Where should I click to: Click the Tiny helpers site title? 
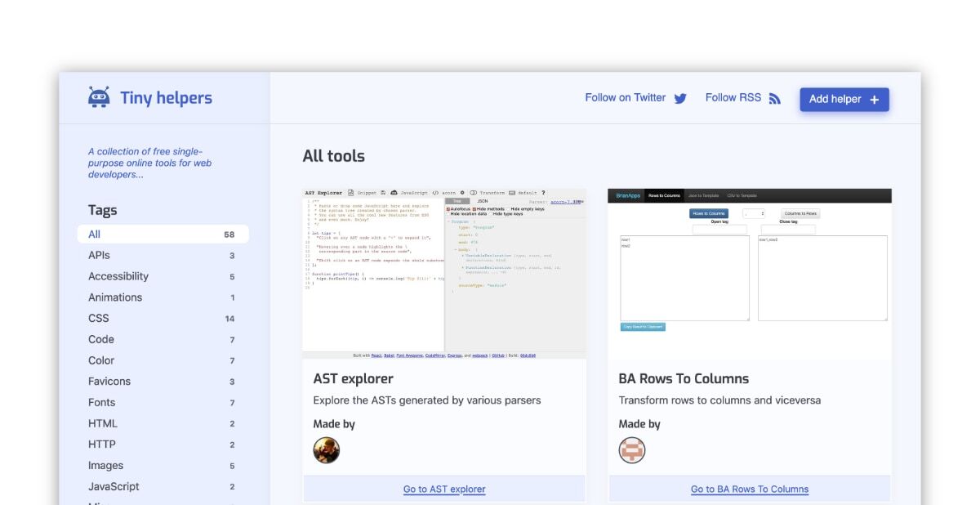[166, 98]
